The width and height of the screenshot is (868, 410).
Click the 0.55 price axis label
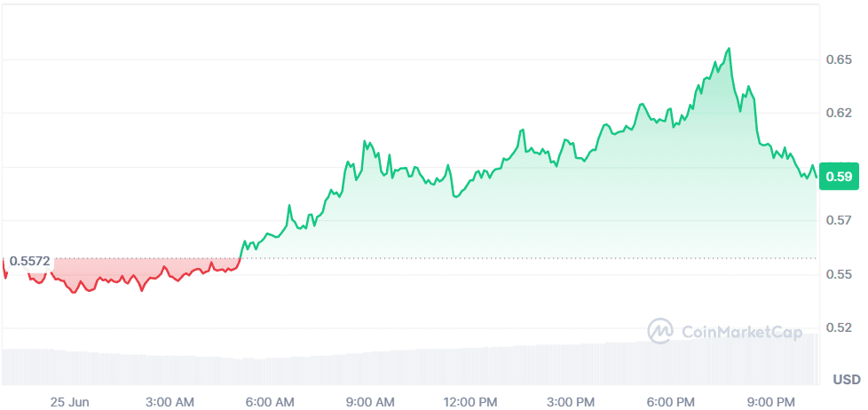point(839,274)
